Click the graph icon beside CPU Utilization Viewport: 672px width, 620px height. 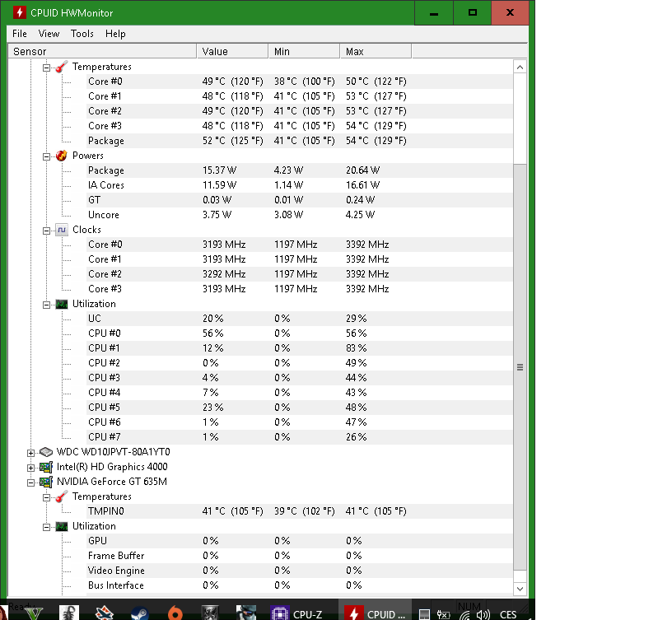click(x=62, y=304)
